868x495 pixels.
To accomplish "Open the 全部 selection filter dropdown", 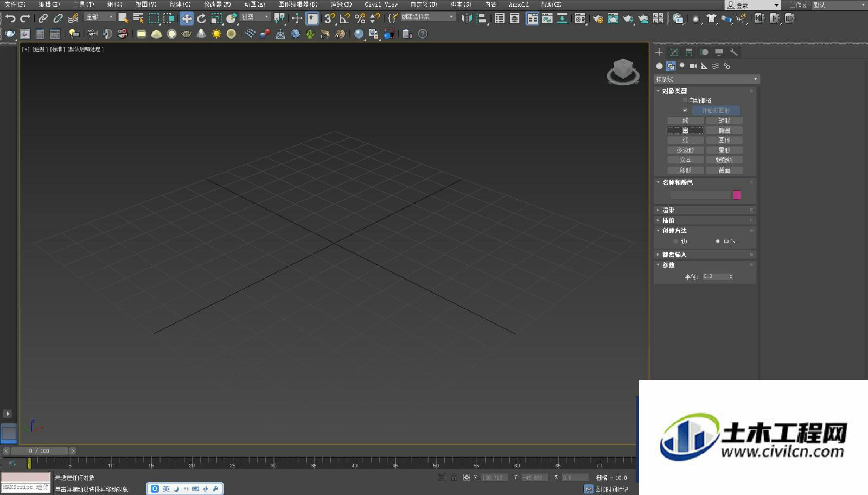I will click(100, 17).
